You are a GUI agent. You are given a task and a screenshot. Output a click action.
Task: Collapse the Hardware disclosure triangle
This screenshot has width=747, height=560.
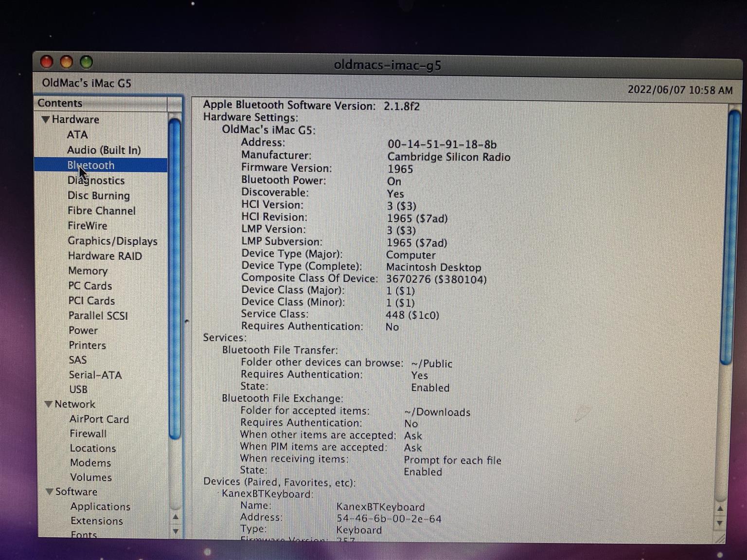pyautogui.click(x=46, y=120)
